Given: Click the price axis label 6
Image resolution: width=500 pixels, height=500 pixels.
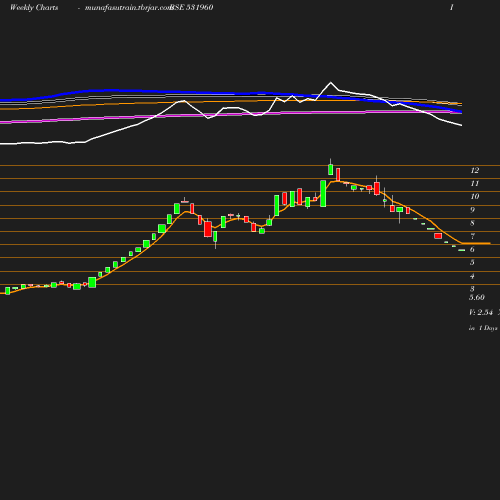Looking at the screenshot, I should pyautogui.click(x=472, y=249).
